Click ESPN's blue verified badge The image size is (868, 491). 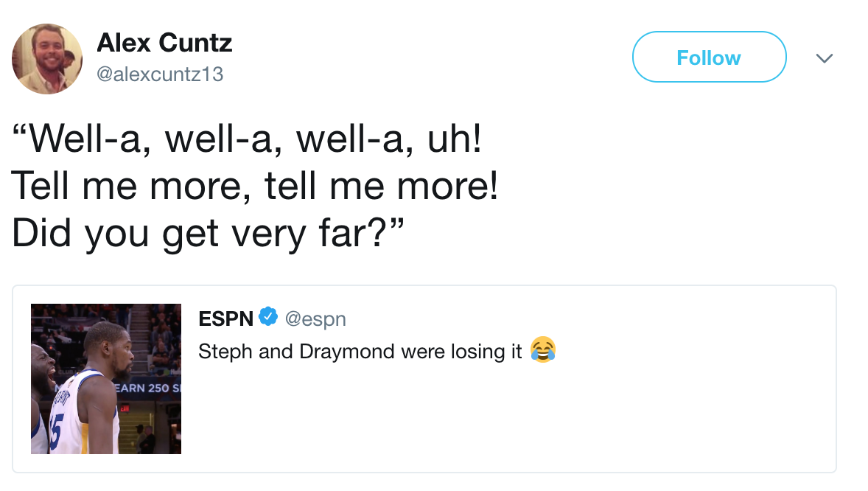[267, 318]
